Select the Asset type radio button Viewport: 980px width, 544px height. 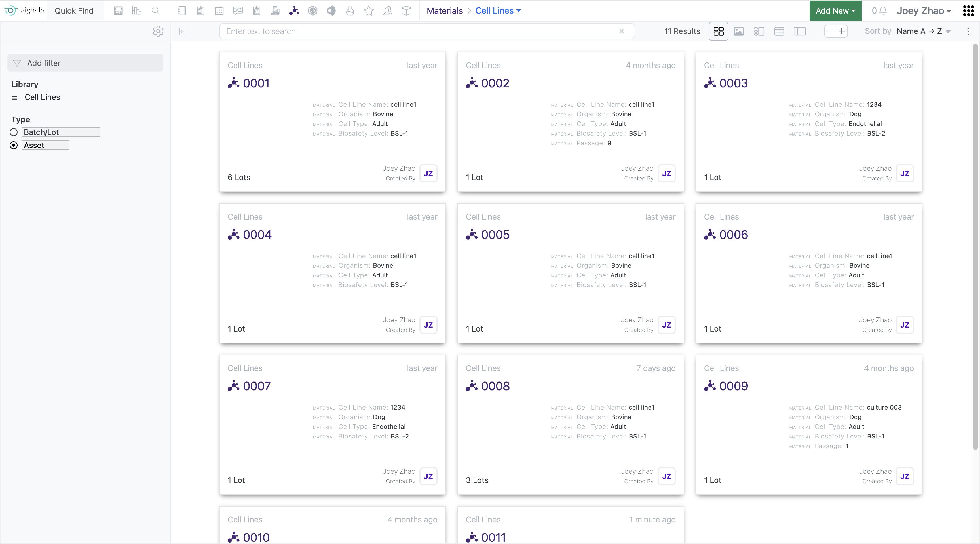(14, 145)
